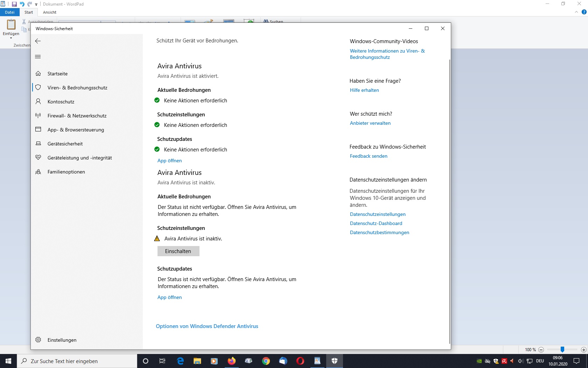This screenshot has height=368, width=588.
Task: Click App öffnen under the activated Avira
Action: click(169, 161)
